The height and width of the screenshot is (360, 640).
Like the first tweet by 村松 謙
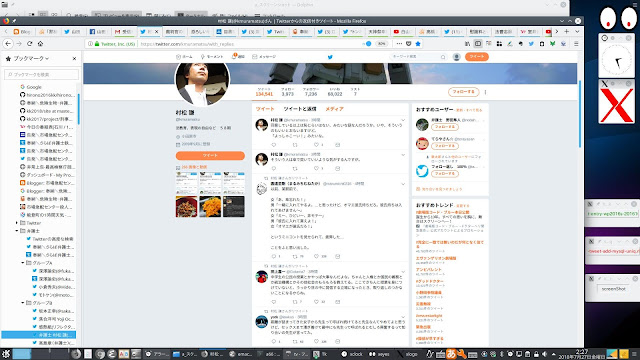click(316, 145)
